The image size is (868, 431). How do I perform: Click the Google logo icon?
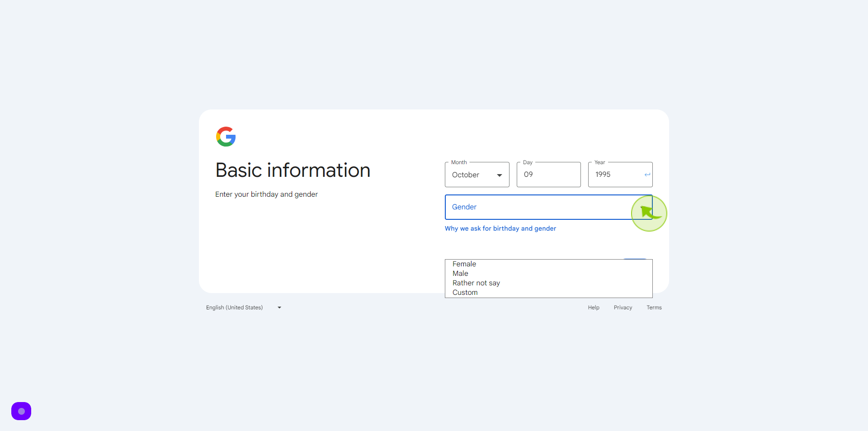click(x=226, y=137)
